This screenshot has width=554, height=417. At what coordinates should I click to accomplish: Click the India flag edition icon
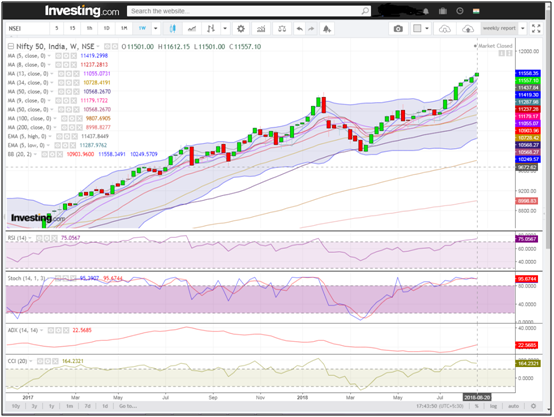(476, 11)
